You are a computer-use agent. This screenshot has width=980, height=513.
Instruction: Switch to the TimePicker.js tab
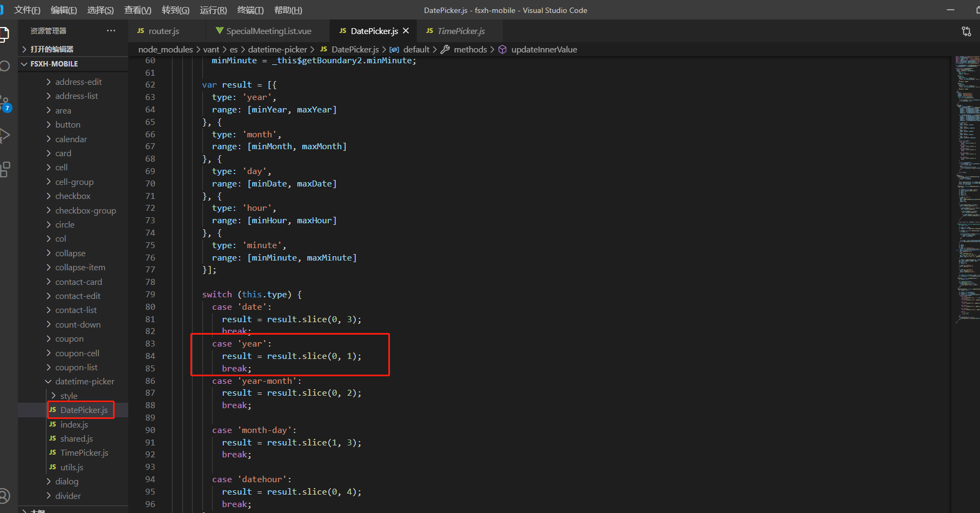(460, 31)
